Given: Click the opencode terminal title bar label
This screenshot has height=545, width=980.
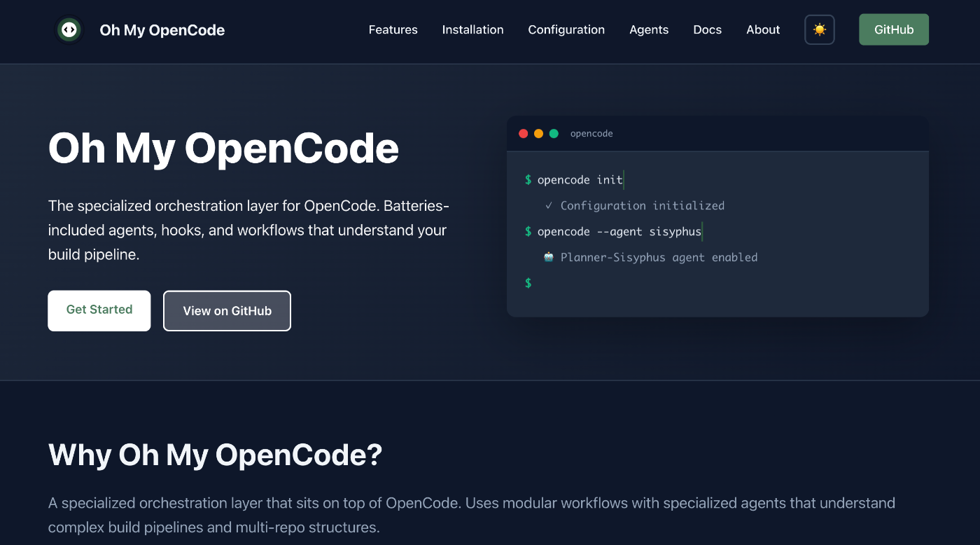Looking at the screenshot, I should (591, 133).
